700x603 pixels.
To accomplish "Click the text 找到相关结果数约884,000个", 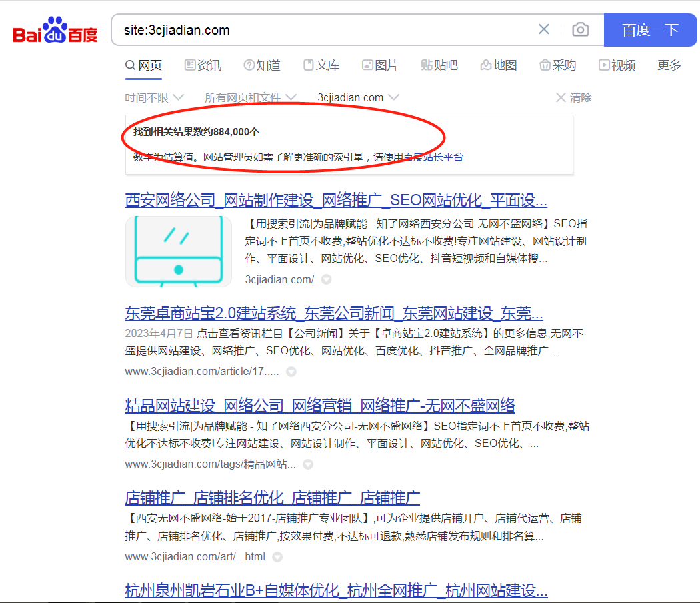I will pos(196,132).
